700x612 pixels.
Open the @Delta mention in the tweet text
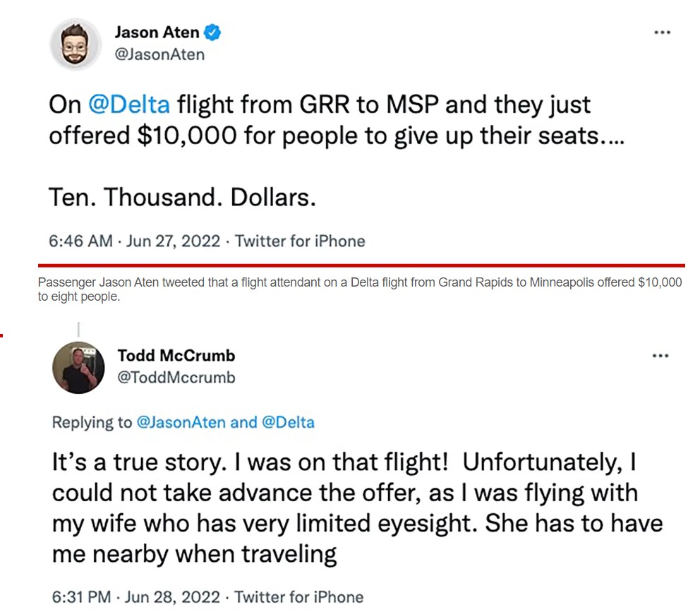point(129,104)
